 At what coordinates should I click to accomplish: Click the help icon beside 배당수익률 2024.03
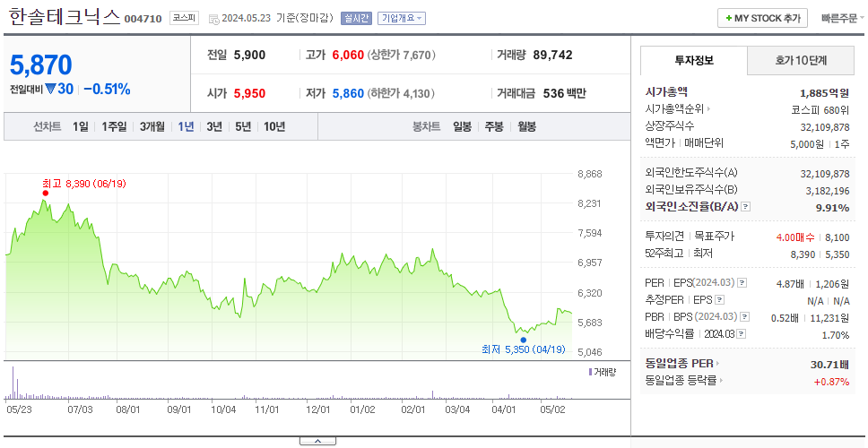point(742,334)
